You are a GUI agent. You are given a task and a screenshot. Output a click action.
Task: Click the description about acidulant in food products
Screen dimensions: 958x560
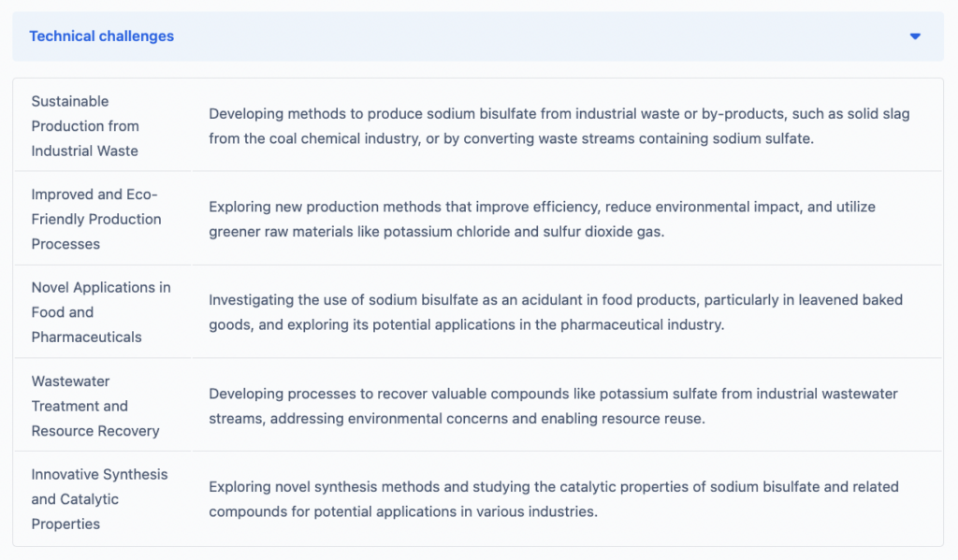coord(555,312)
